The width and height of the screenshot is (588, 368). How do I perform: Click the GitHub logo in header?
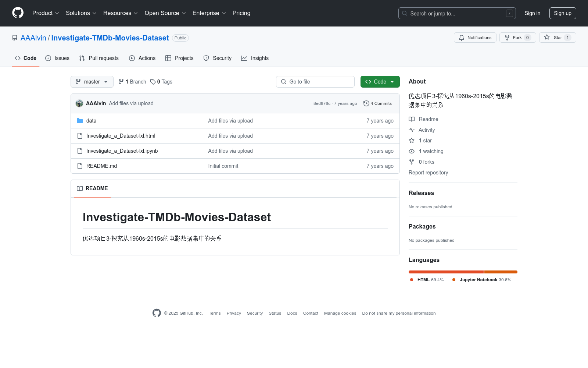click(18, 13)
